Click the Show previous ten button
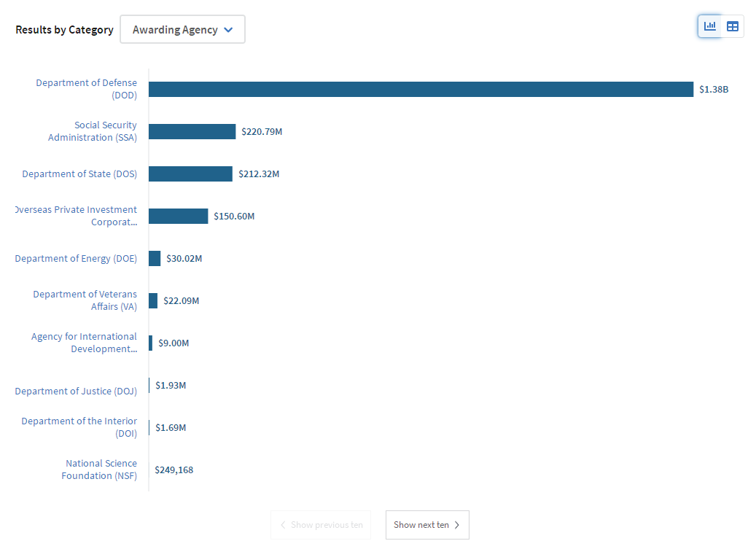Screen dimensions: 756x549 pos(321,525)
